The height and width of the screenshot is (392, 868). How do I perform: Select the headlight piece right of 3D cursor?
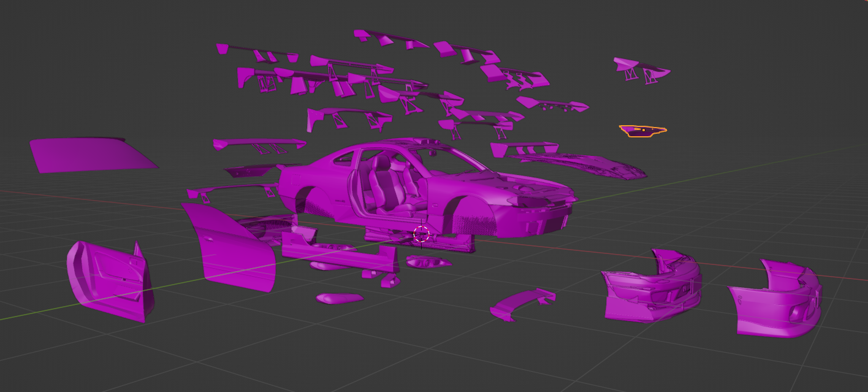[429, 262]
